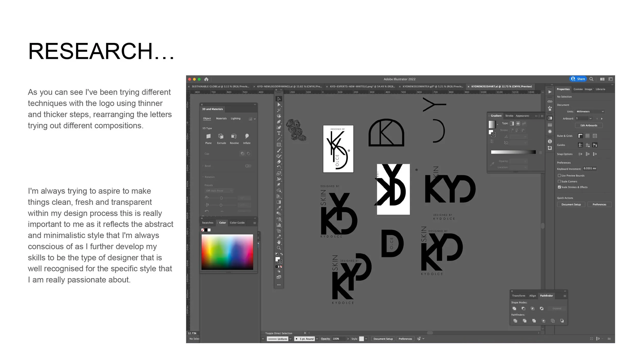Click the gradient slider bar

tap(513, 152)
